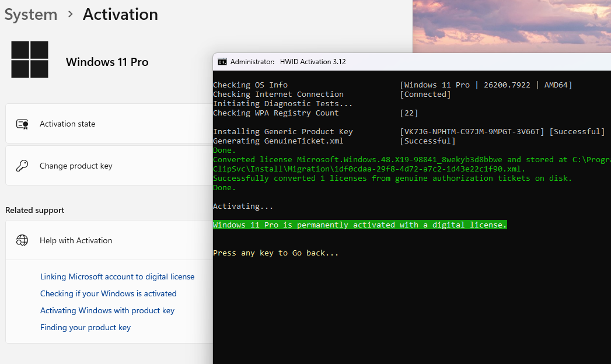Open Checking if your Windows is activated link
Screen dimensions: 611x364
[109, 293]
